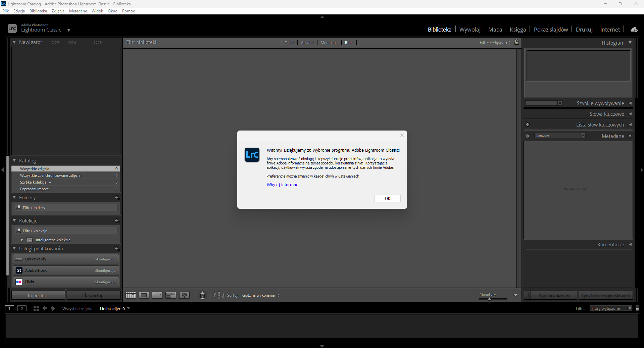The height and width of the screenshot is (348, 644).
Task: Open Compare (XY) view
Action: (157, 295)
